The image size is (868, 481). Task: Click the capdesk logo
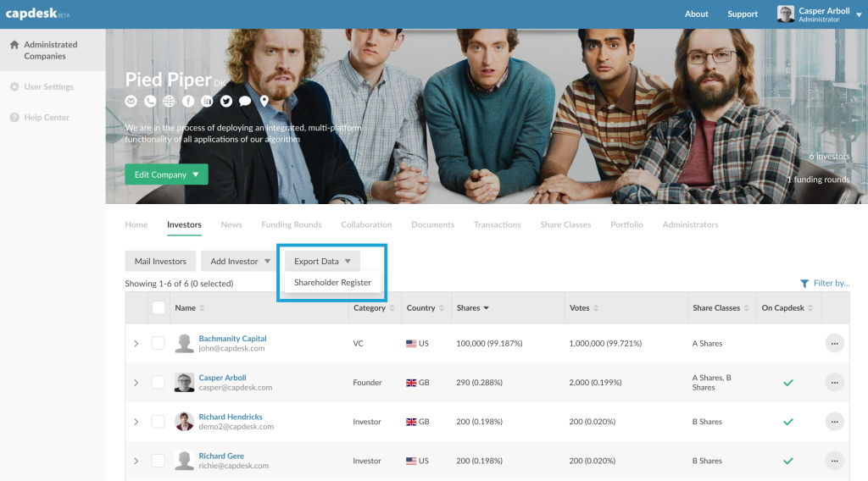point(37,14)
